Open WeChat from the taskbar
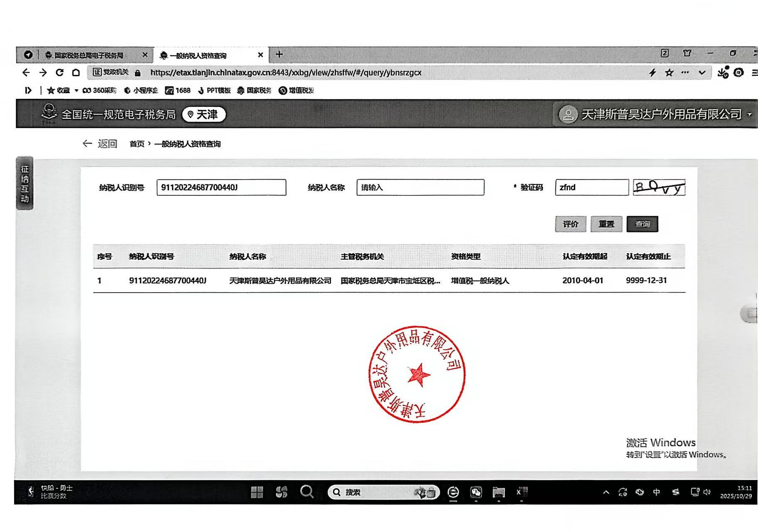758x532 pixels. point(476,492)
